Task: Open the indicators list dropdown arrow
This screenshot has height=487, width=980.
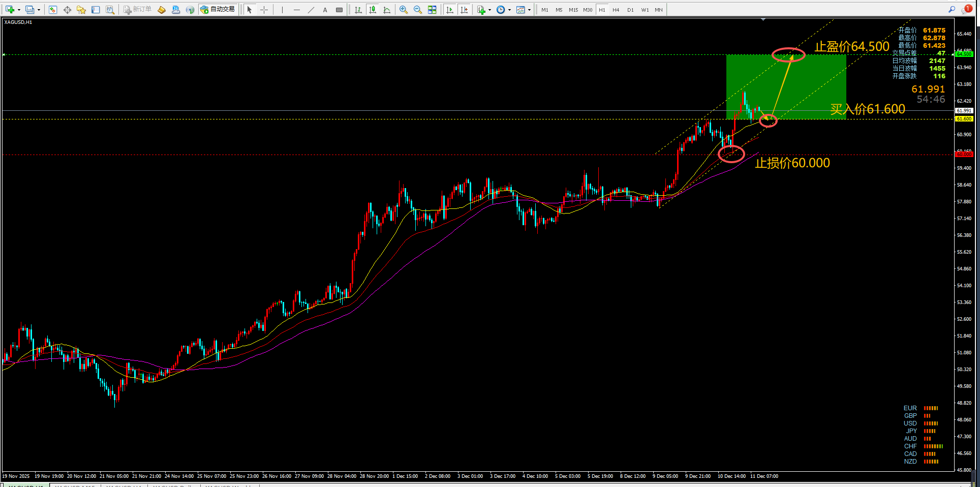Action: tap(489, 10)
